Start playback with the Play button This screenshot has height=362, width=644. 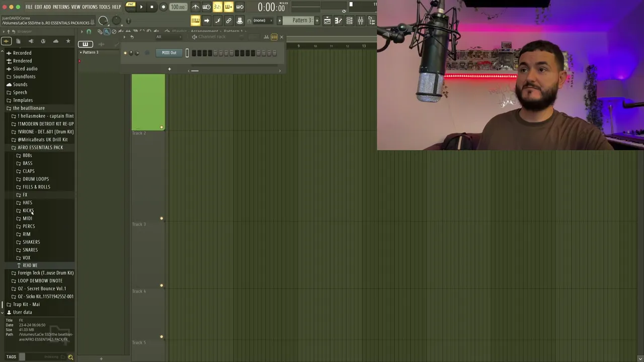(x=141, y=7)
